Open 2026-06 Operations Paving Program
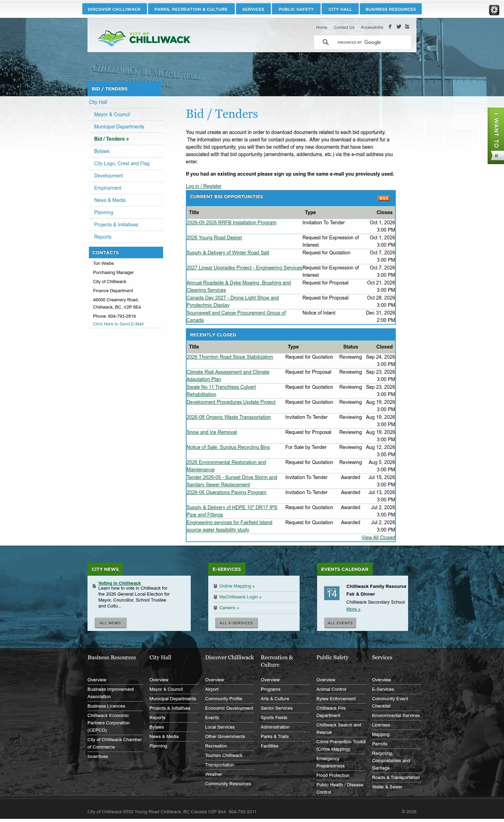Image resolution: width=504 pixels, height=822 pixels. (x=226, y=492)
